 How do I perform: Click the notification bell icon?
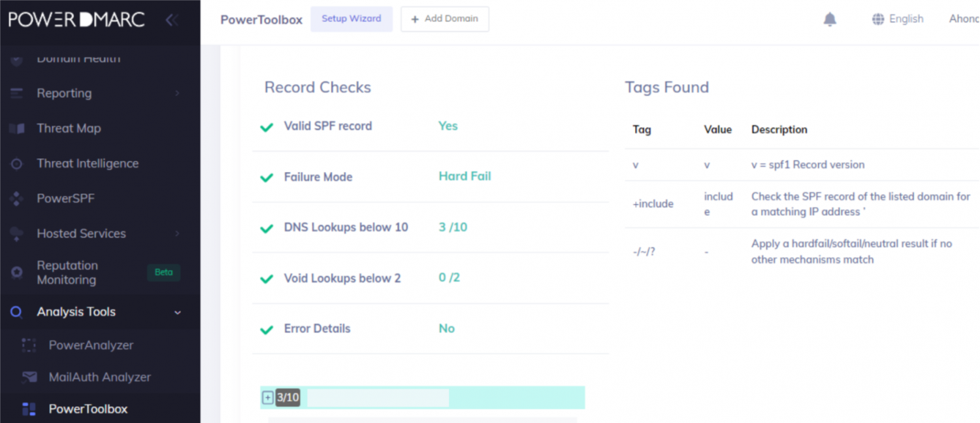(x=830, y=19)
